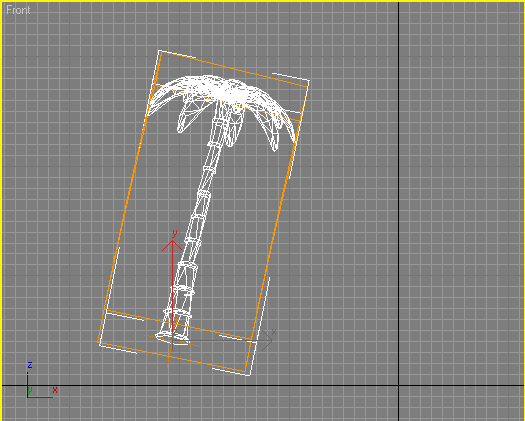Click the vertical black home grid line
Screen dimensions: 525x421
point(398,201)
